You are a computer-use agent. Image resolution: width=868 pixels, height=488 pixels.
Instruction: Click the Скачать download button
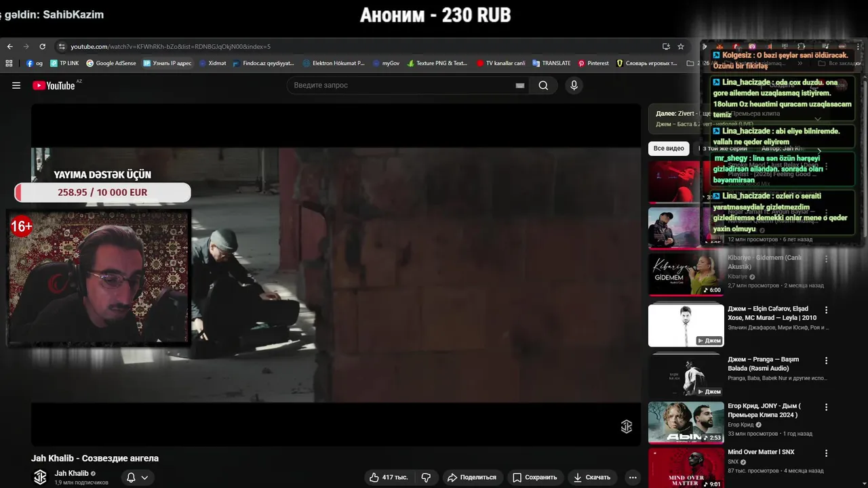pyautogui.click(x=592, y=478)
